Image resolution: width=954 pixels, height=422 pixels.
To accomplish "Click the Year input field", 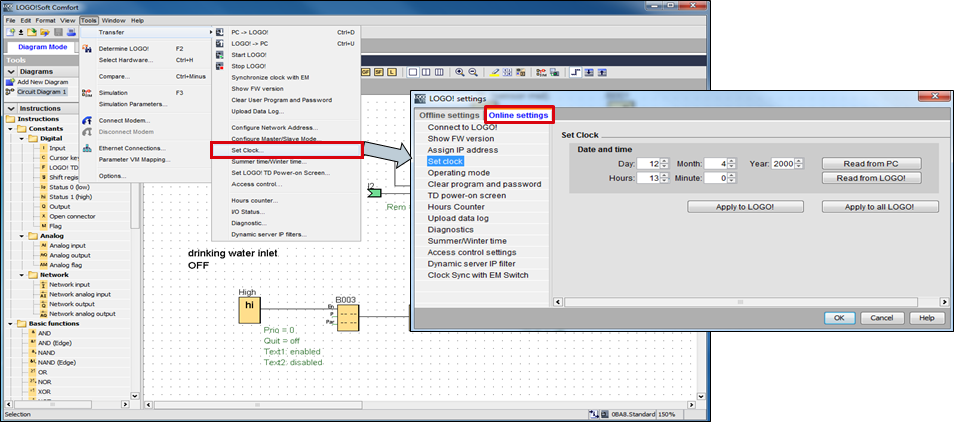I will coord(783,164).
